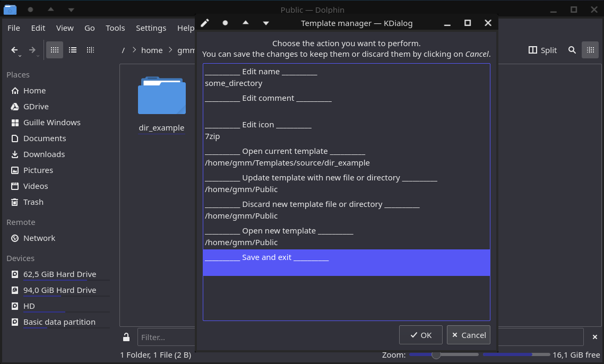Open the 62,5 GiB Hard Drive device
The width and height of the screenshot is (604, 364).
pos(58,274)
